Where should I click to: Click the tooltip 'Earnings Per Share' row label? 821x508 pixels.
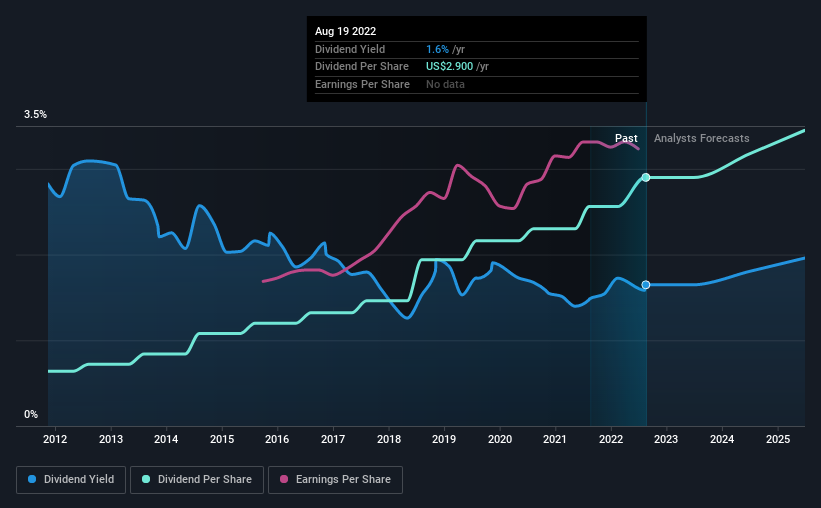click(x=362, y=84)
